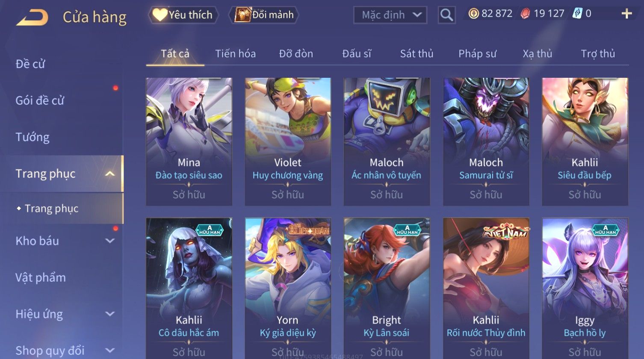Open search with the magnifier icon
Image resolution: width=644 pixels, height=359 pixels.
(x=446, y=15)
